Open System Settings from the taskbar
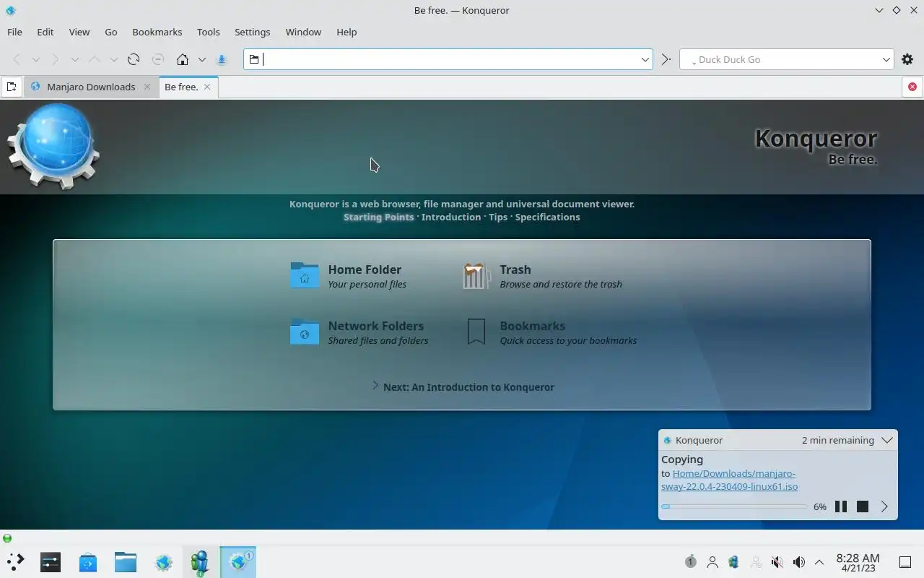 (x=51, y=561)
